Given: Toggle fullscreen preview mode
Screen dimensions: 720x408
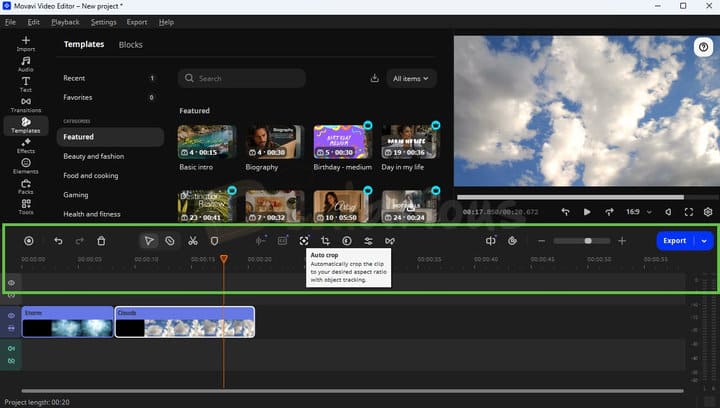Looking at the screenshot, I should point(689,212).
